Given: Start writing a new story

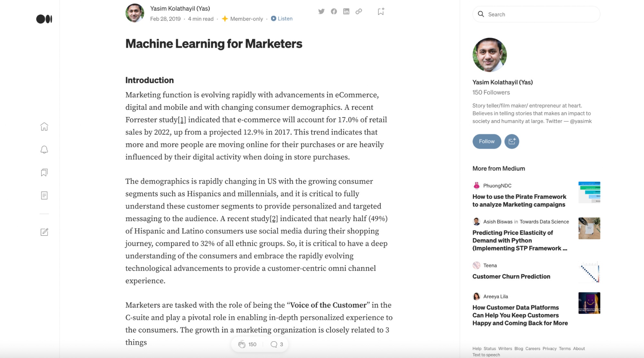Looking at the screenshot, I should click(x=44, y=232).
